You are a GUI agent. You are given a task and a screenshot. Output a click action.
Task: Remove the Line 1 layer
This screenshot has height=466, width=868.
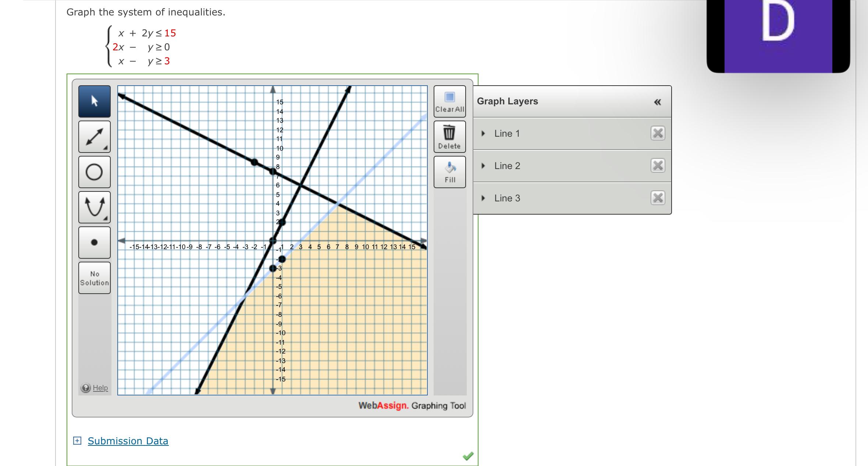pos(657,133)
